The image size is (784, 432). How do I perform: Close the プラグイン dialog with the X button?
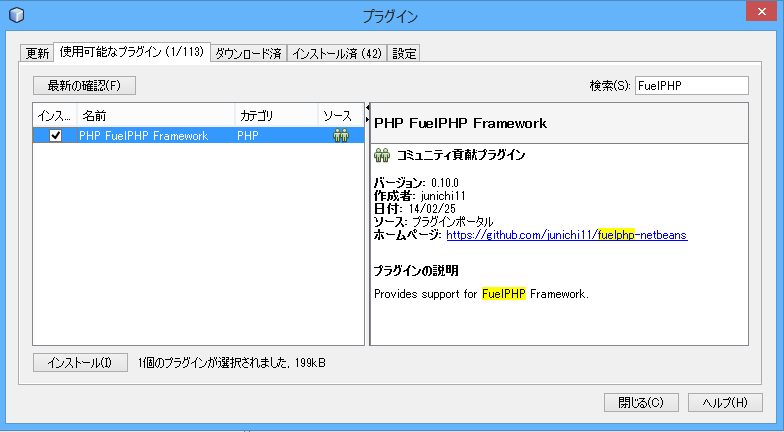761,12
